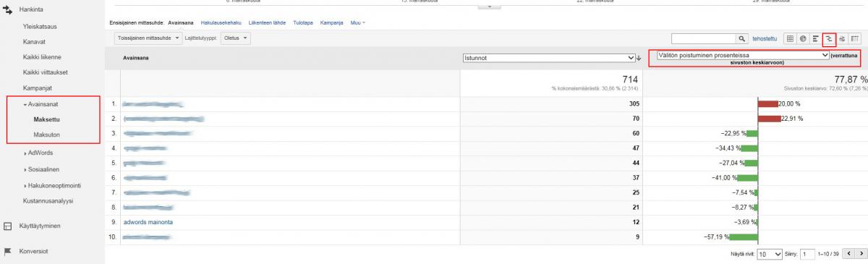This screenshot has height=264, width=868.
Task: Click the -41,00 % green comparison bar
Action: pos(747,177)
